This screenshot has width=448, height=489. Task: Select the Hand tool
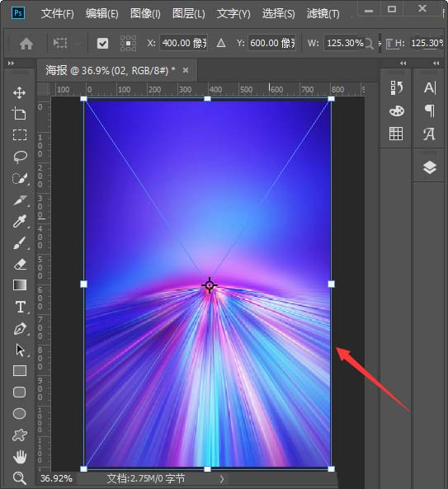point(20,457)
